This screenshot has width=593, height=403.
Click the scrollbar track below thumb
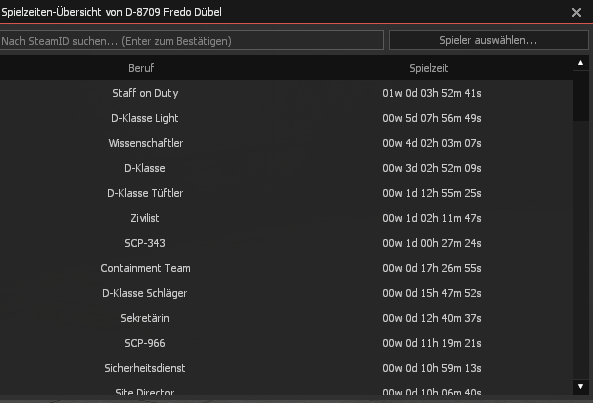581,250
